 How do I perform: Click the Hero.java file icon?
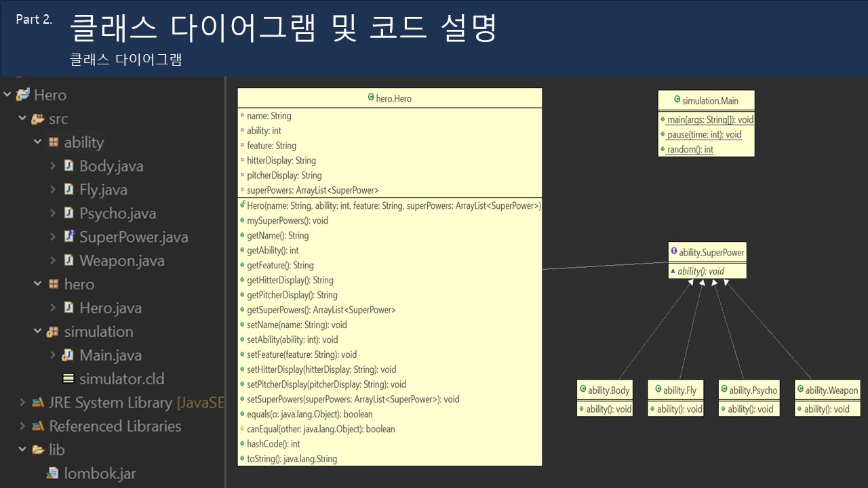(x=68, y=308)
